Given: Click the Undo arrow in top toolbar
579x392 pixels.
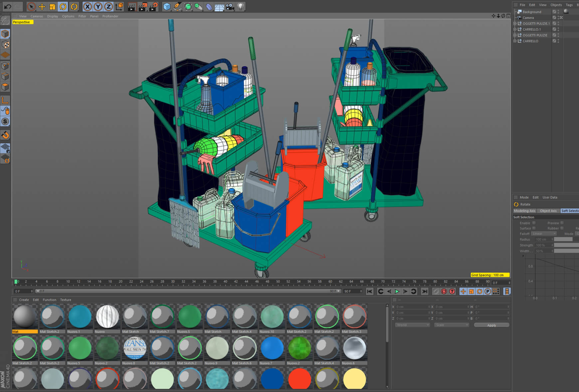Looking at the screenshot, I should pos(7,6).
